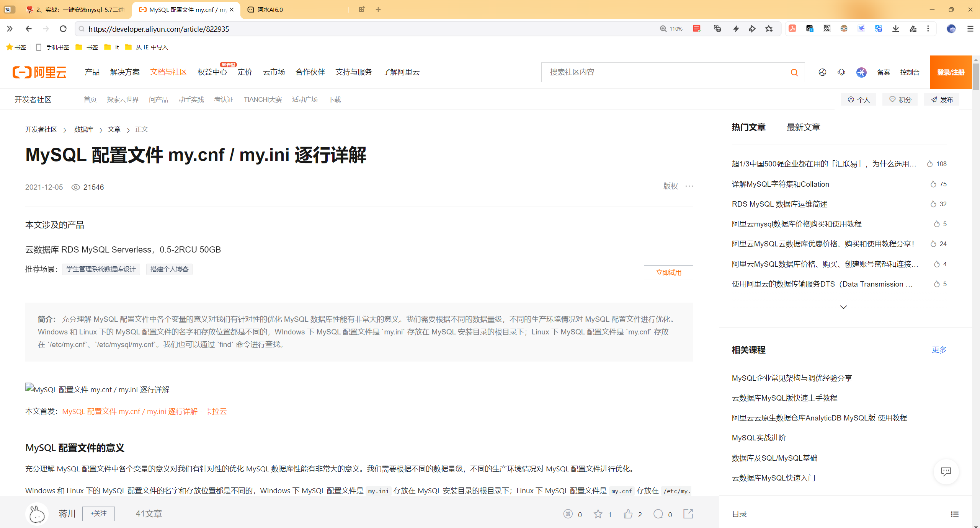Open the 卡拉云 original article link
This screenshot has width=980, height=528.
(144, 411)
